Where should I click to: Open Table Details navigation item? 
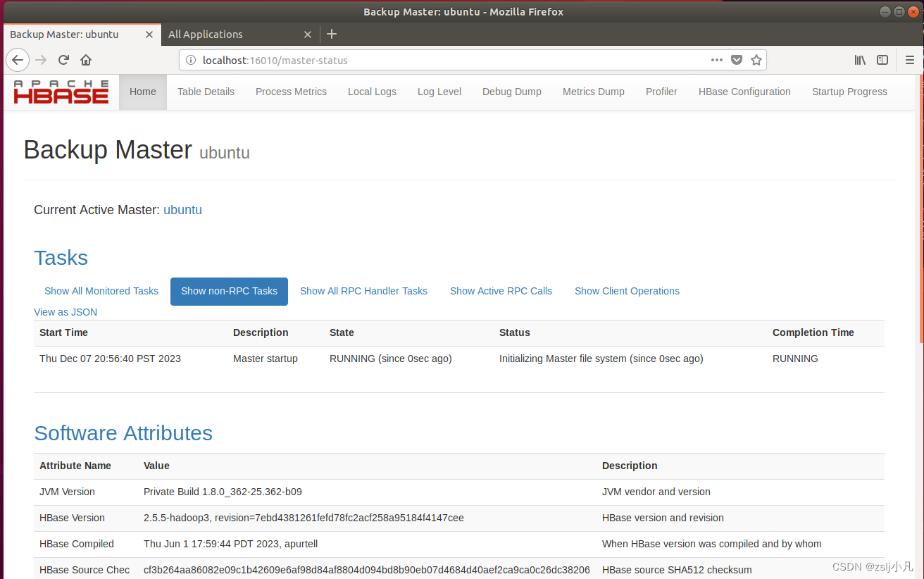[206, 92]
